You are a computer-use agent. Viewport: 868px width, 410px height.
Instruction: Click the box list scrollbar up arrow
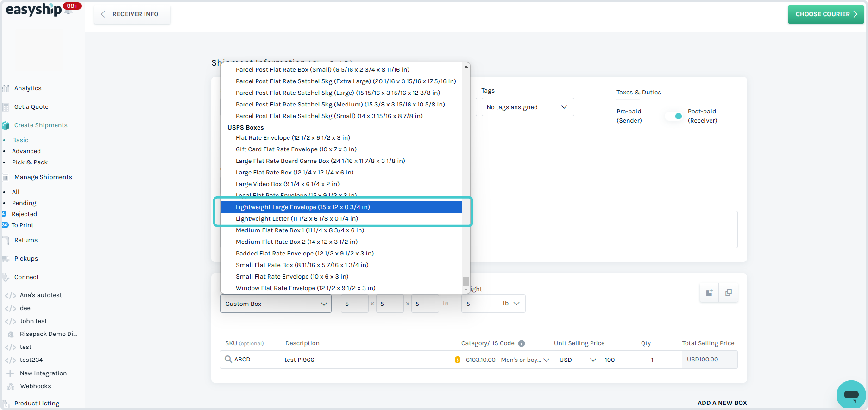coord(466,67)
